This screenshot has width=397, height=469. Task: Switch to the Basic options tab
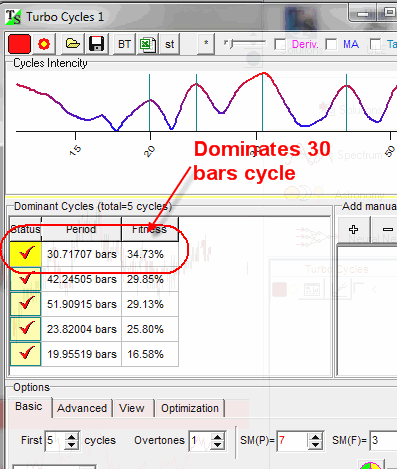click(x=29, y=407)
